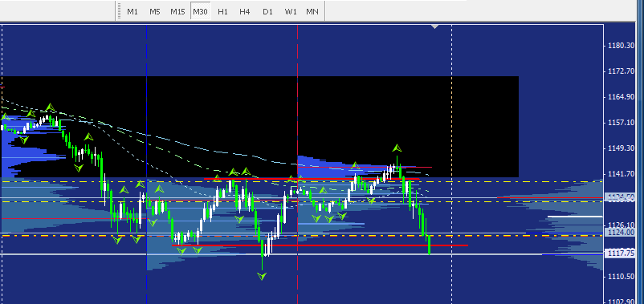Switch chart to M1 timeframe
The width and height of the screenshot is (644, 304).
click(132, 11)
